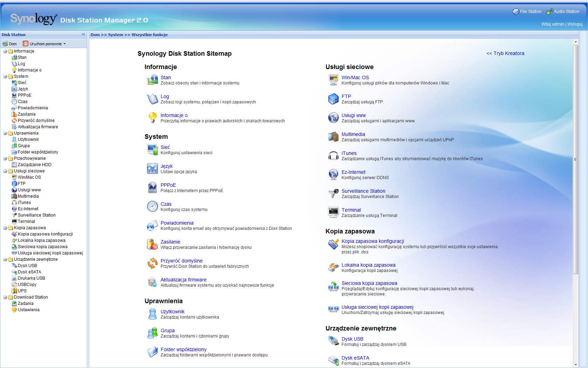Screen dimensions: 588x368
Task: Collapse the Uprawnienia tree folder
Action: point(5,133)
